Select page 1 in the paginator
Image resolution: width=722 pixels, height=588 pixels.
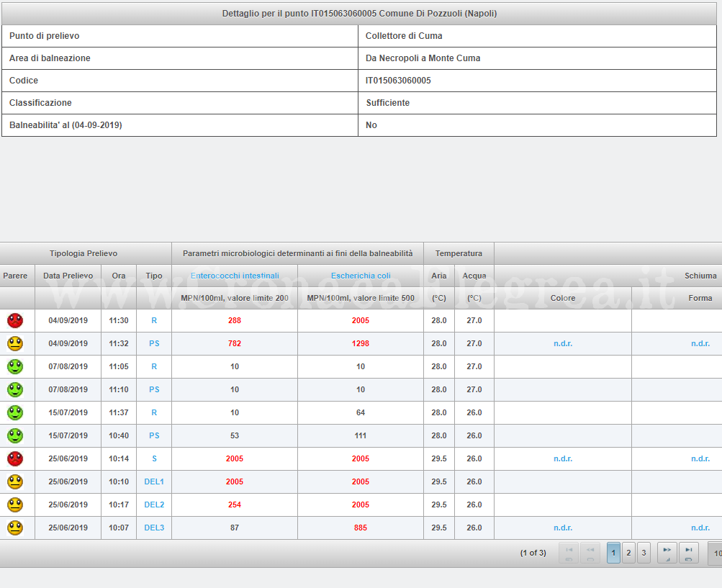coord(613,553)
